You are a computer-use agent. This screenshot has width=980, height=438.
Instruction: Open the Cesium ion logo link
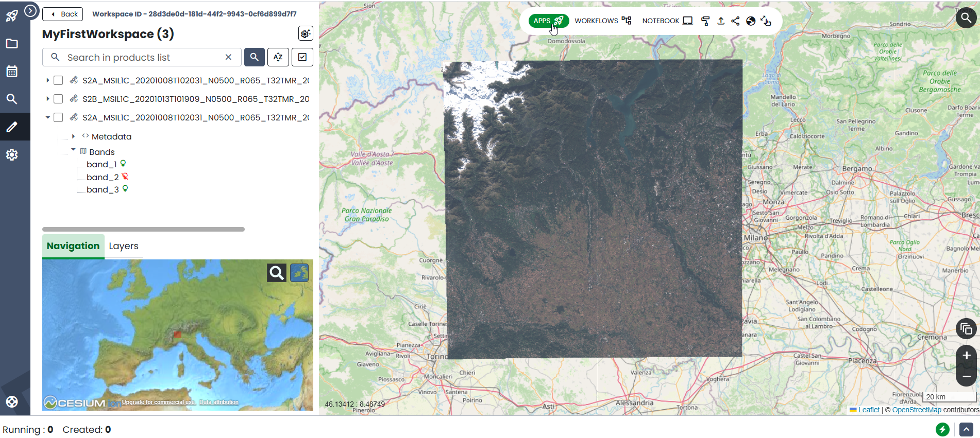point(82,402)
